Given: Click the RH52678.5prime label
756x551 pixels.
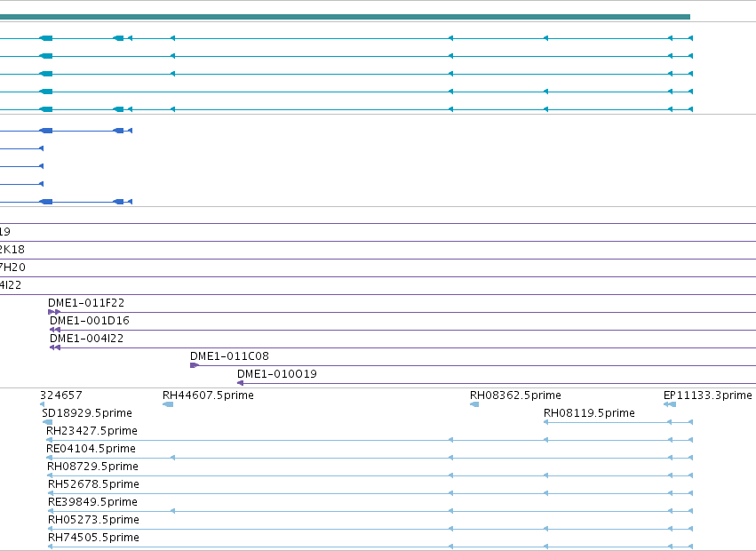Looking at the screenshot, I should [x=93, y=484].
